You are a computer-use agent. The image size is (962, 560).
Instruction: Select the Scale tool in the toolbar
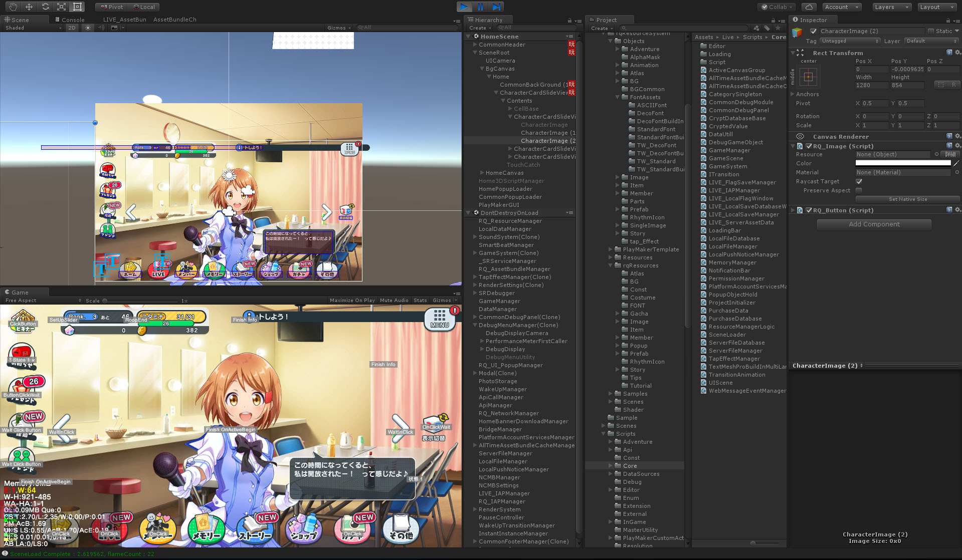pyautogui.click(x=61, y=7)
